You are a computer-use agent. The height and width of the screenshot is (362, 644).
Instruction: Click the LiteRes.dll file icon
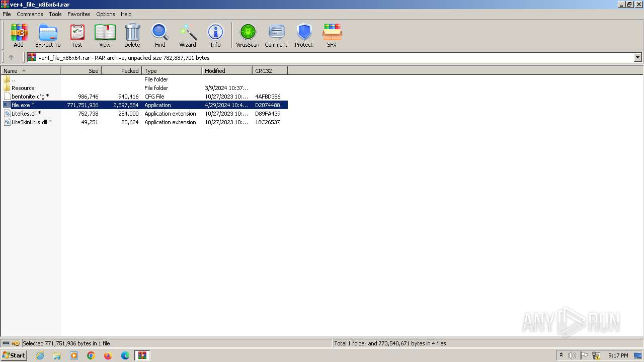tap(7, 113)
